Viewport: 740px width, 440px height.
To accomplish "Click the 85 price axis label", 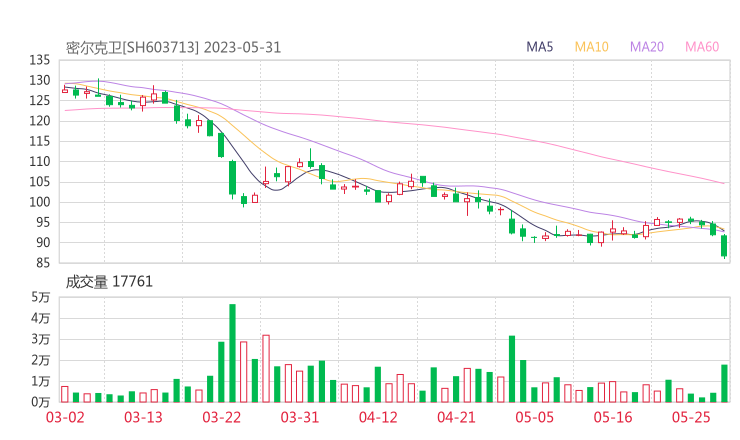I will point(43,263).
